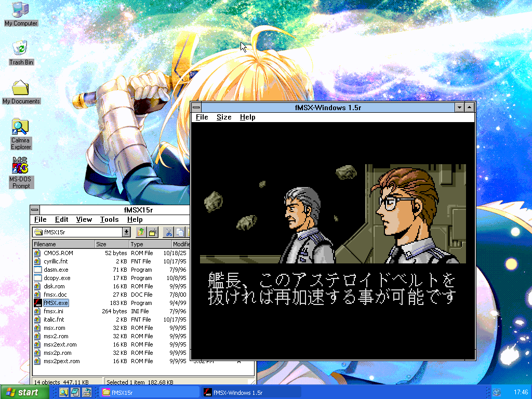Sort files by the Filename column header
Image resolution: width=532 pixels, height=399 pixels.
[63, 244]
